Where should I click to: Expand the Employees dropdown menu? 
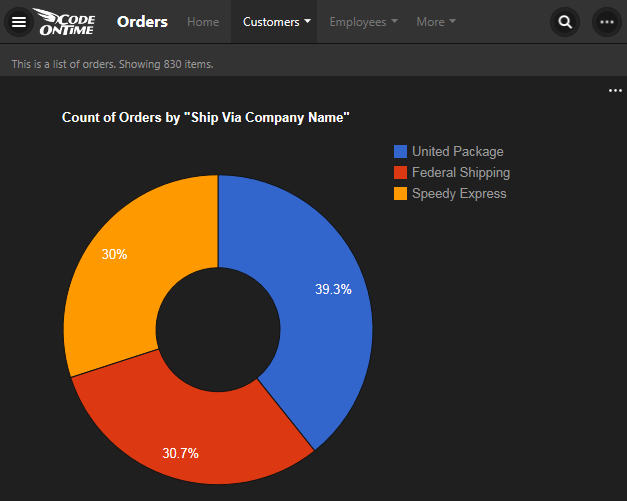coord(363,21)
